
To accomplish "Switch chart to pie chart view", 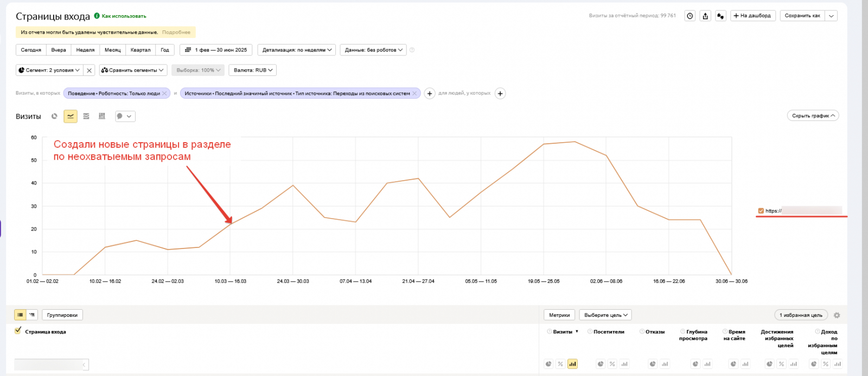I will coord(54,116).
